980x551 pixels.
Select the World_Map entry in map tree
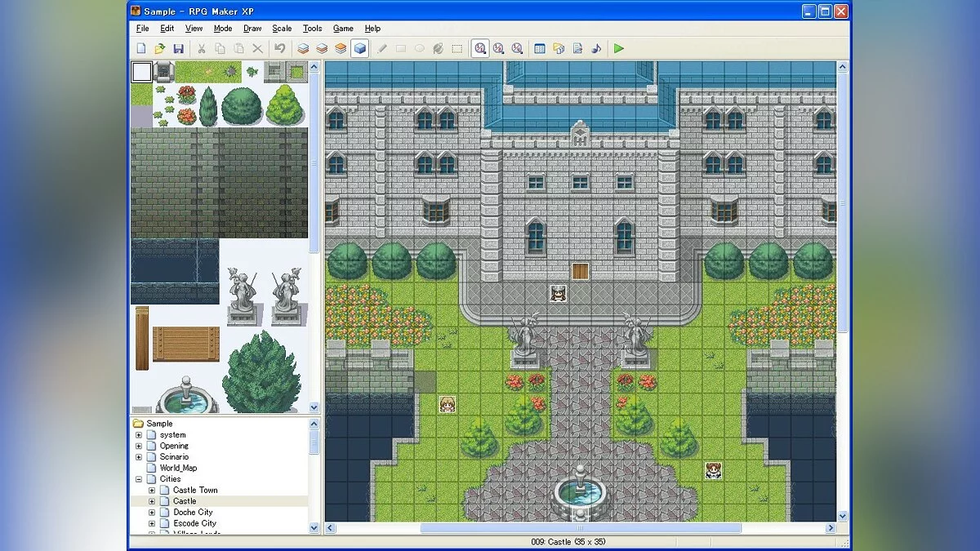178,468
